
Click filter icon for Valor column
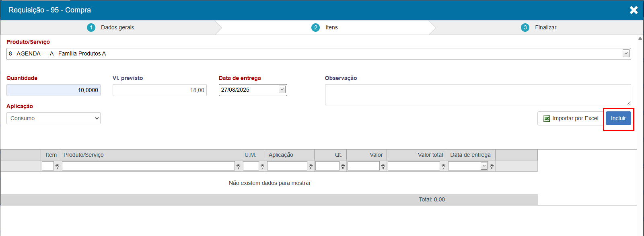[383, 166]
